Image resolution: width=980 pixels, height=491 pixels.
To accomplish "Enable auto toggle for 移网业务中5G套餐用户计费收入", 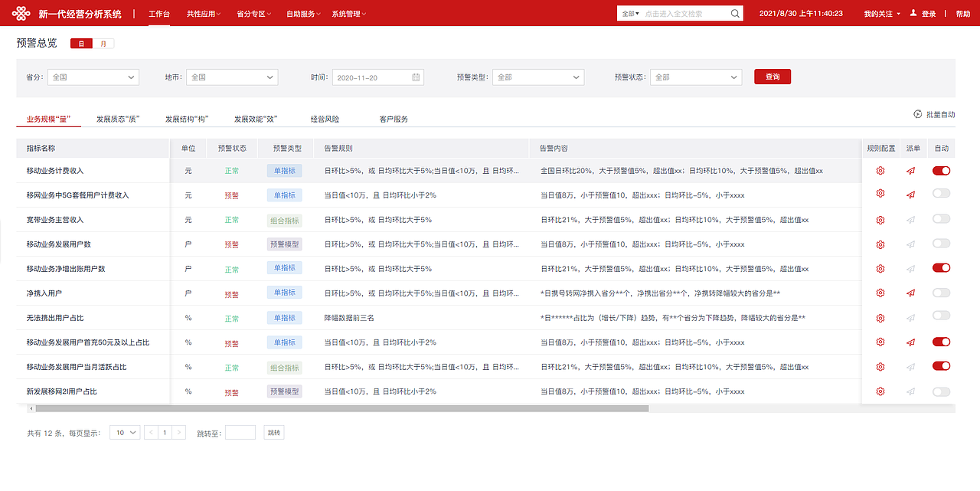I will coord(941,194).
